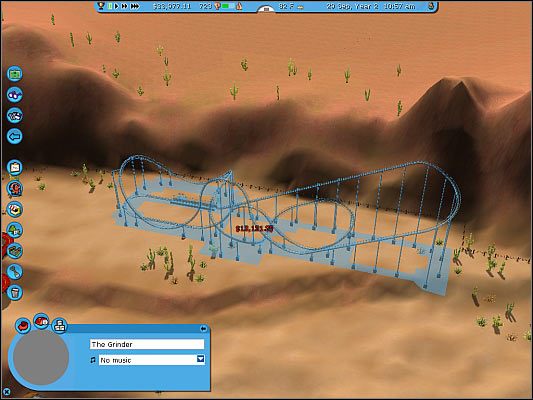Open the terrain tools icon

(x=15, y=251)
